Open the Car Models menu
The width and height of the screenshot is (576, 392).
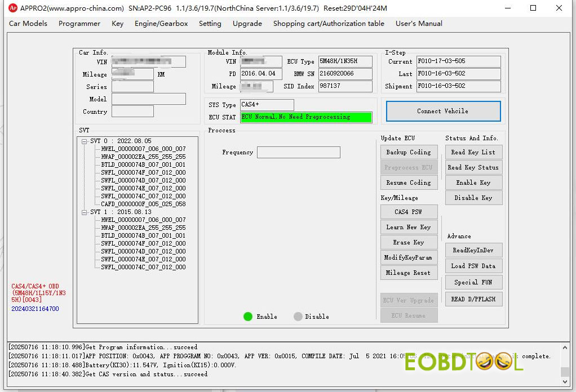click(28, 24)
